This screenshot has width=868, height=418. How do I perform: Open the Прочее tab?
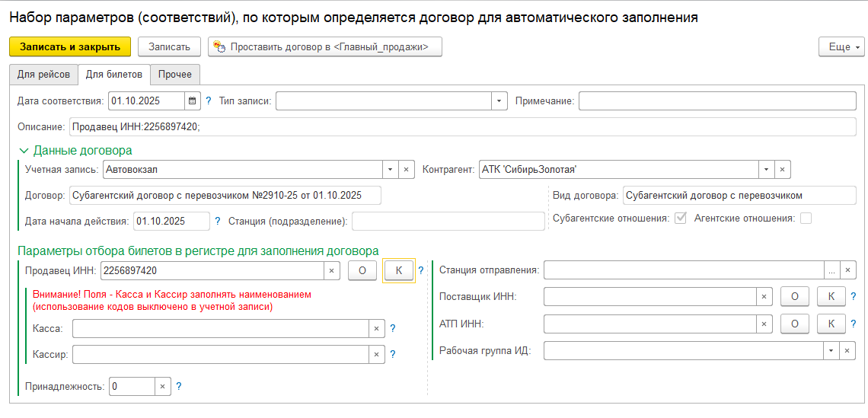pyautogui.click(x=175, y=74)
